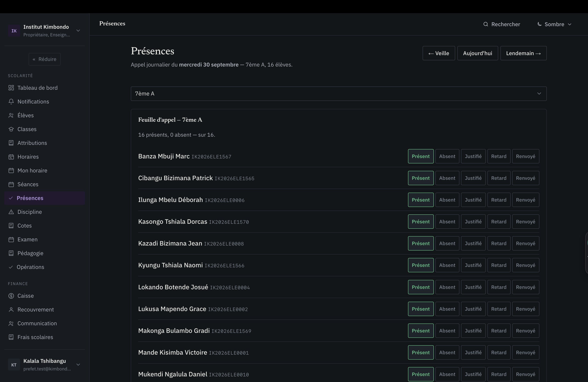Click the Discipline warning triangle icon

(11, 212)
